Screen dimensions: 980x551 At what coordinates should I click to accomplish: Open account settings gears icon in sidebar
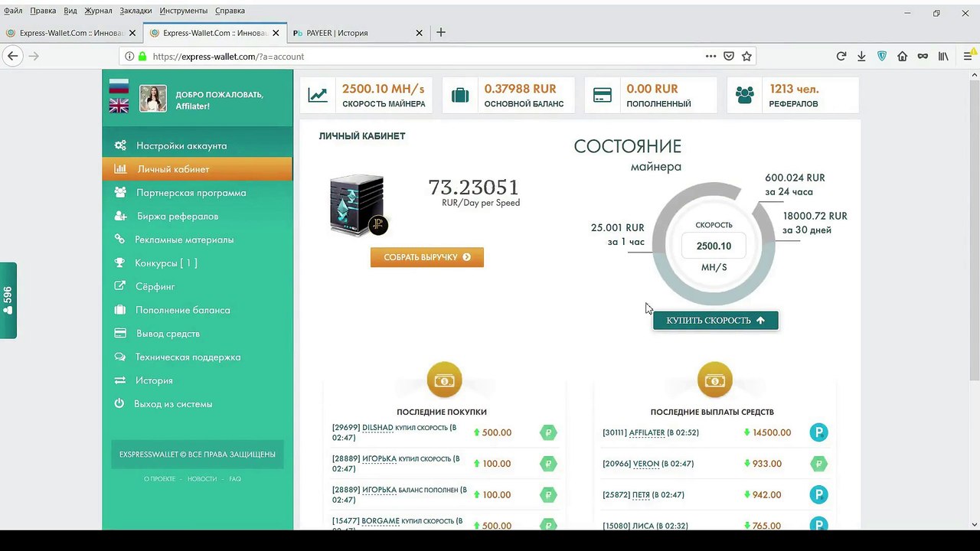[x=120, y=145]
